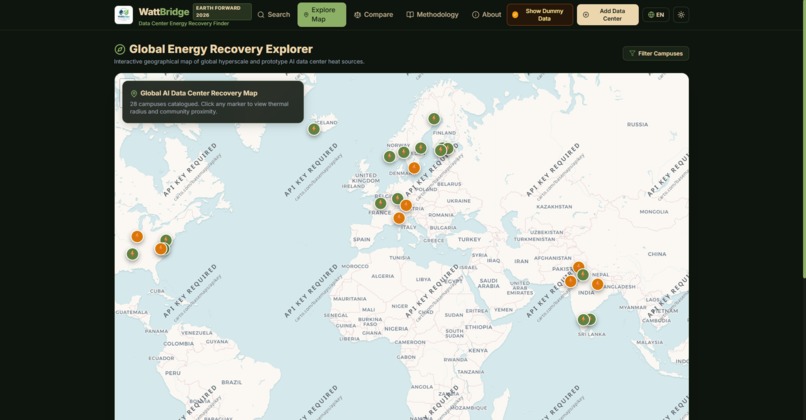Click the Add Data Center button

coord(608,15)
